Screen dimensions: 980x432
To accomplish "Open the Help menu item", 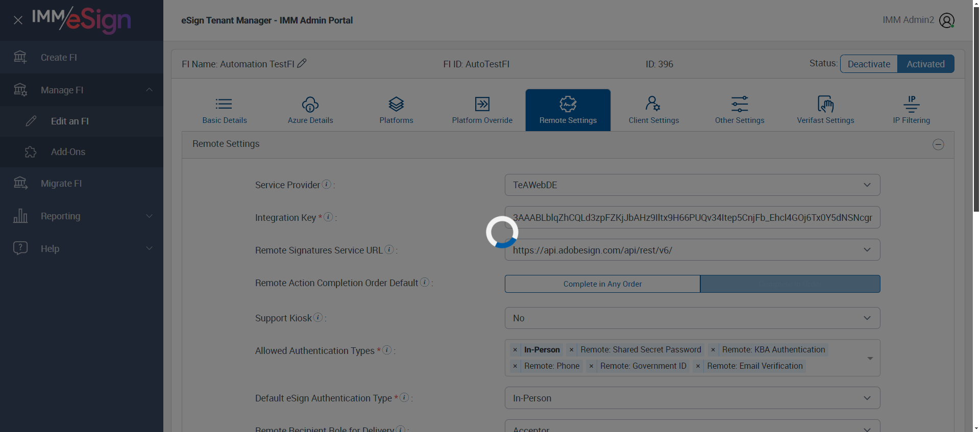I will (x=82, y=248).
